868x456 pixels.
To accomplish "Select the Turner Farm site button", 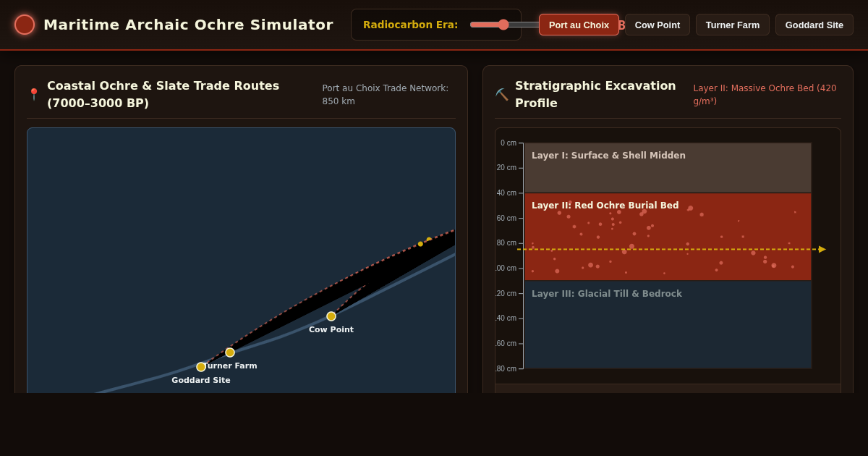I will coord(733,25).
